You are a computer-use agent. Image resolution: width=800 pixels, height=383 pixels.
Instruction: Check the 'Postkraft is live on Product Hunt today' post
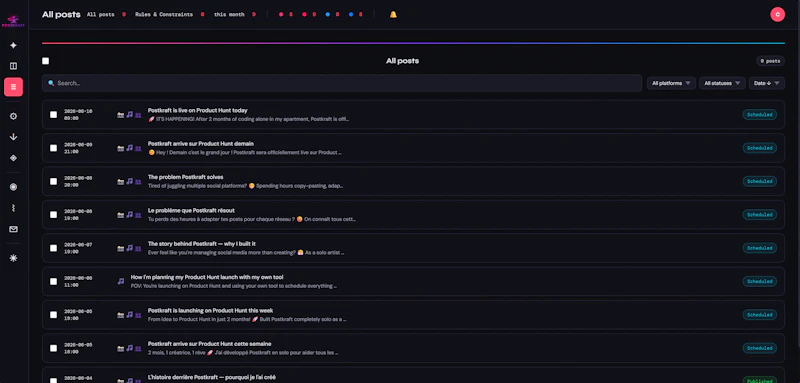54,115
